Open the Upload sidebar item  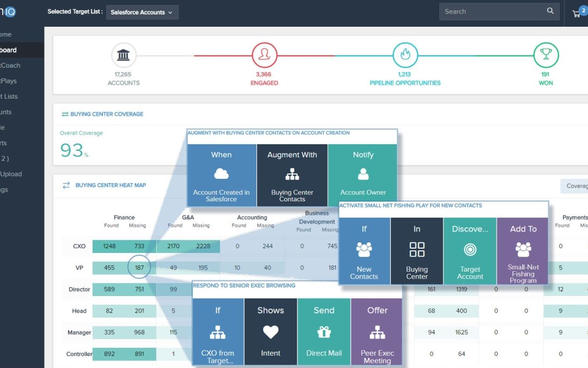tap(11, 174)
